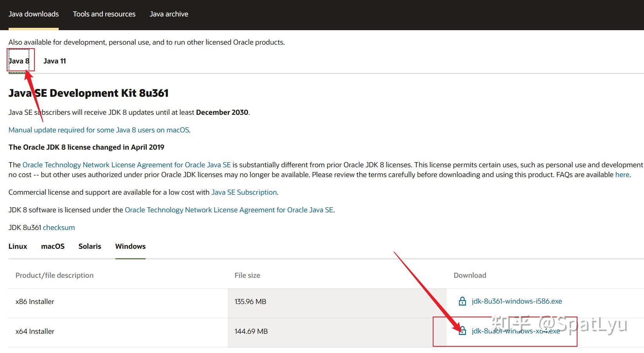Screen dimensions: 644x353
Task: Open license agreement link after 'JDK 8 software is licensed under'
Action: tap(229, 210)
